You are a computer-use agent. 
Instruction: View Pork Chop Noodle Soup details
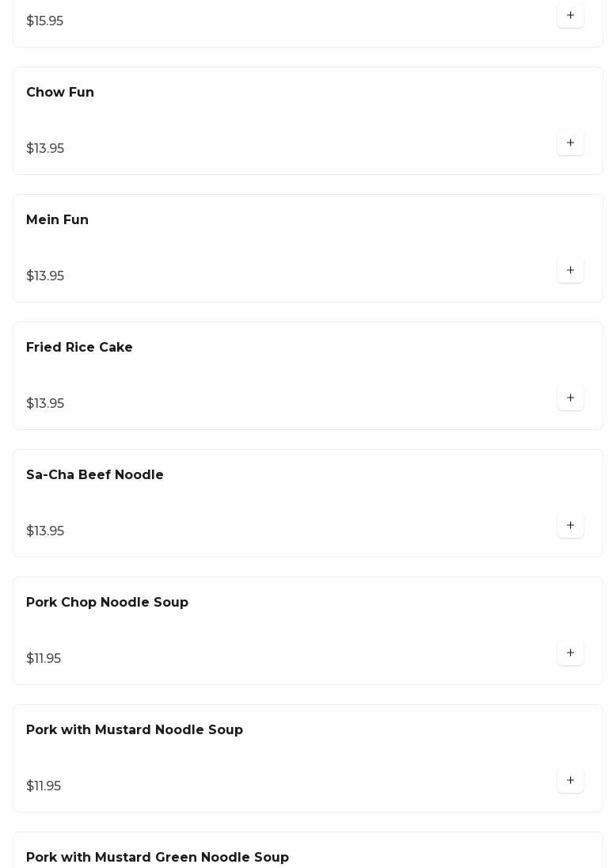point(107,603)
